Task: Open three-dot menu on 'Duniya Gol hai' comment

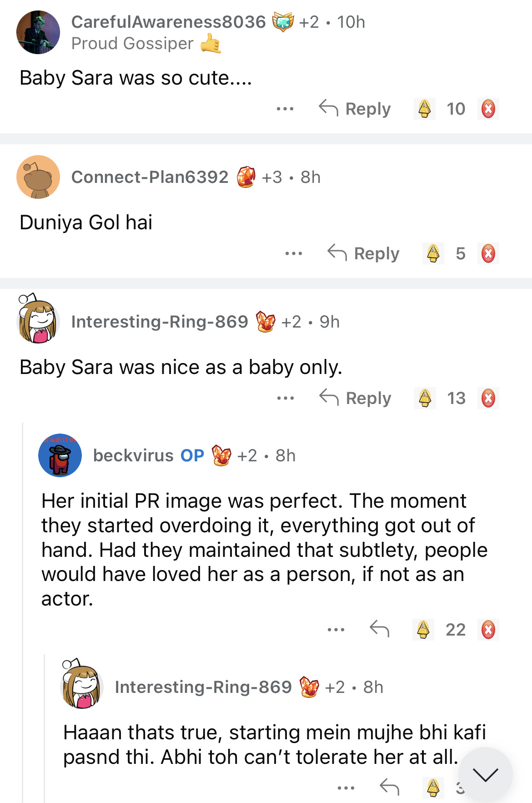Action: (x=294, y=254)
